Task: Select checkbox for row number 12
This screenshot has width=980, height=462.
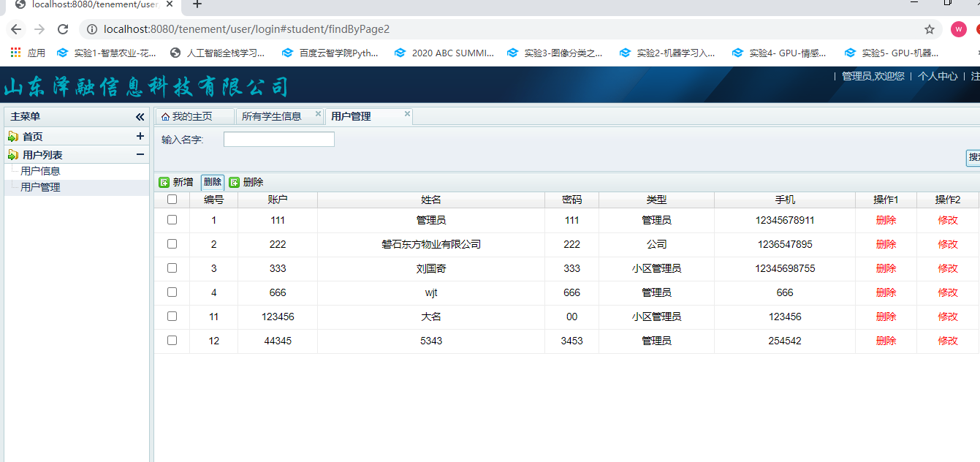Action: [172, 341]
